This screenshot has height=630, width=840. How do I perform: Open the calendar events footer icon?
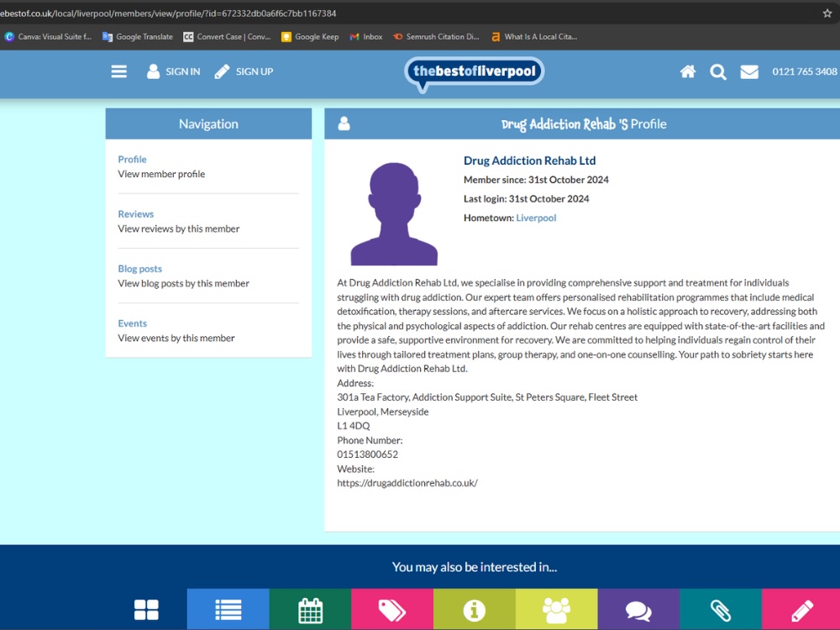310,610
